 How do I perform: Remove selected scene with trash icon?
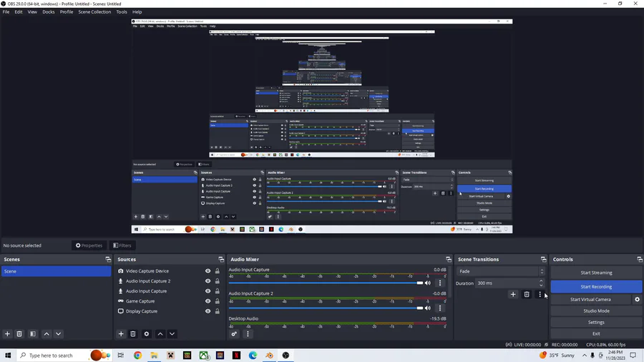(x=19, y=333)
